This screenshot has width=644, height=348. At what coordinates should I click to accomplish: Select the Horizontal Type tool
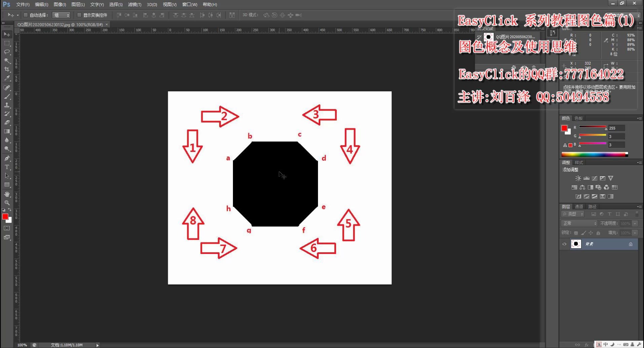coord(7,167)
